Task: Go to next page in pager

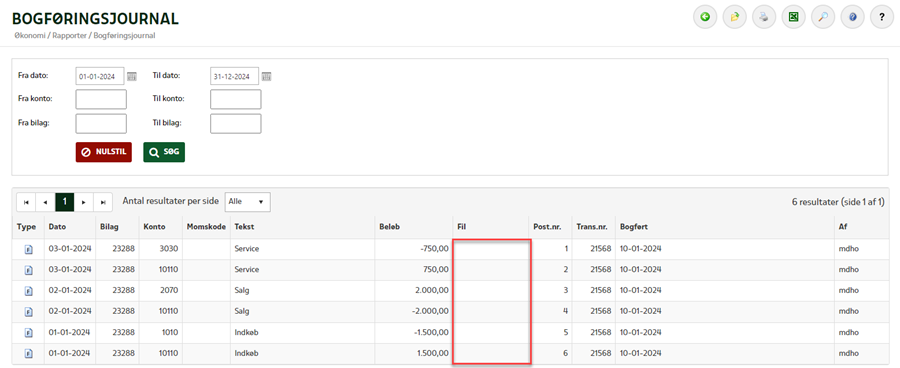Action: [84, 202]
